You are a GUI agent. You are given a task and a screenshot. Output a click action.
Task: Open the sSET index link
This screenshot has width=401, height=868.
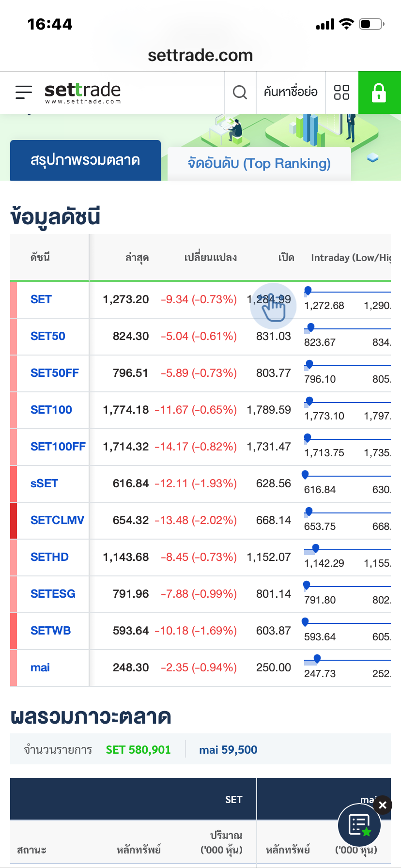tap(44, 483)
